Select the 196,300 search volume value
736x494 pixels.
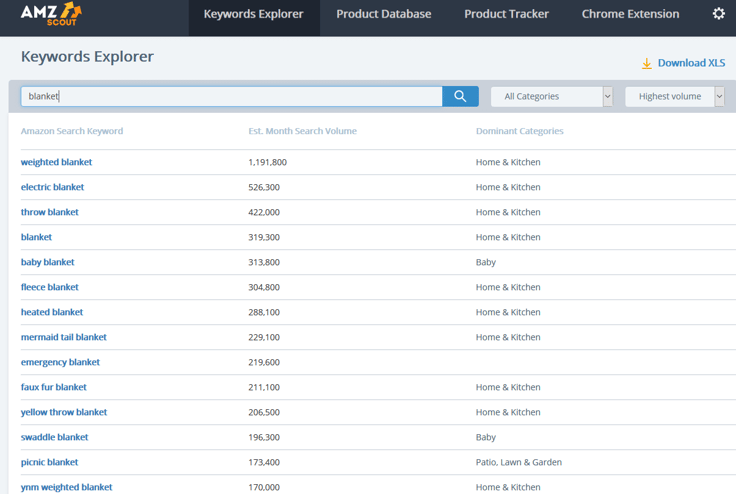[264, 437]
